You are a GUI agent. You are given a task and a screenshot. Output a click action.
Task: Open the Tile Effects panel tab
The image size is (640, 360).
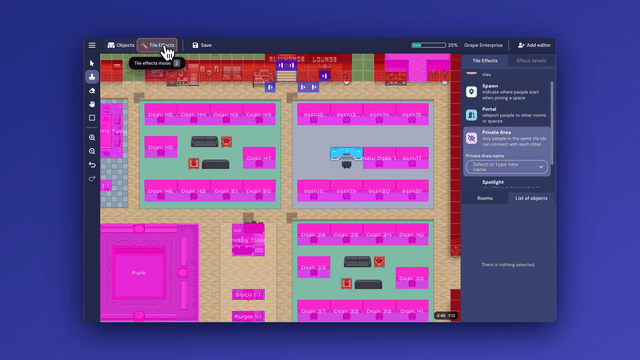coord(485,60)
